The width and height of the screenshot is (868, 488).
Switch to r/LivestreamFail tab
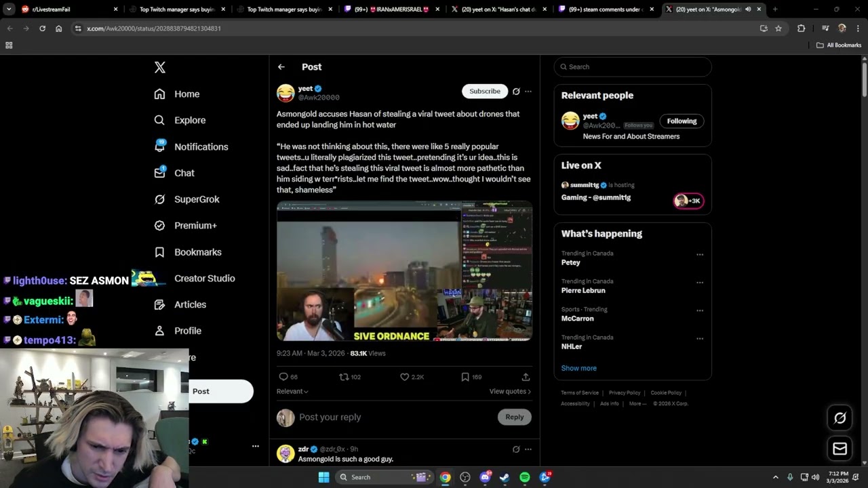(70, 9)
